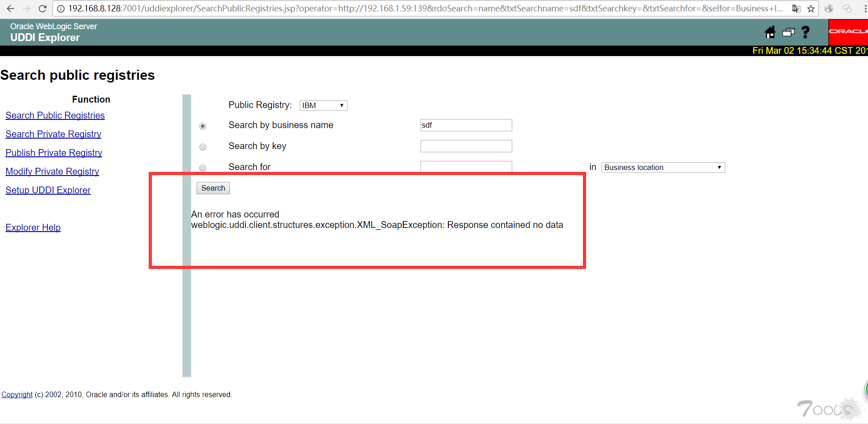Click the browser address bar URL
The width and height of the screenshot is (868, 424).
click(426, 9)
